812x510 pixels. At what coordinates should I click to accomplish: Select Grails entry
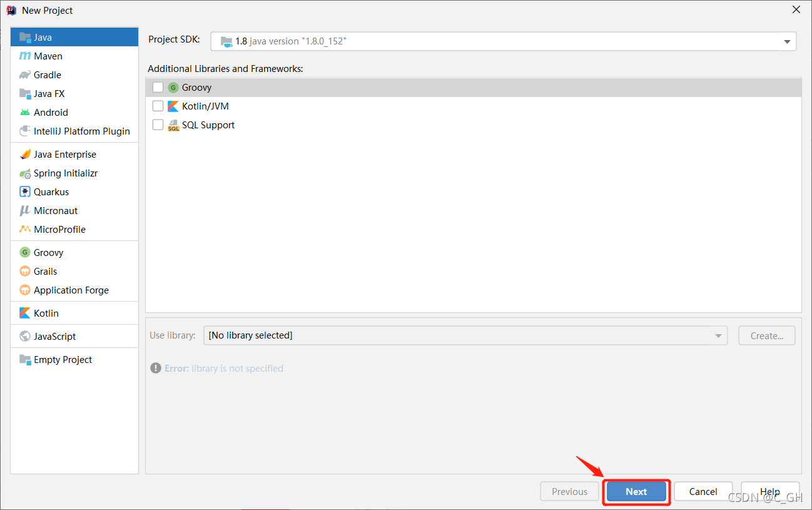pos(74,271)
